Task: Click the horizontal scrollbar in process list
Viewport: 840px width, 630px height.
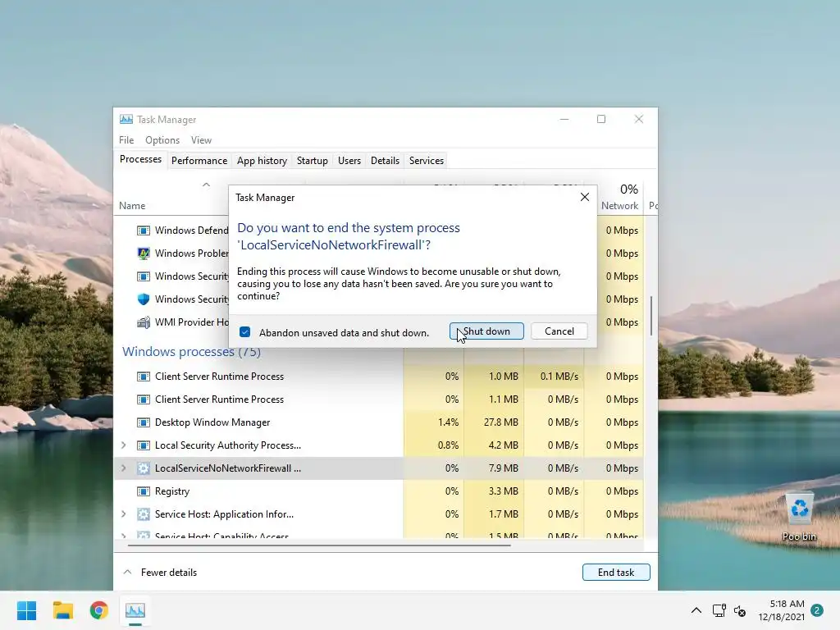Action: point(319,546)
